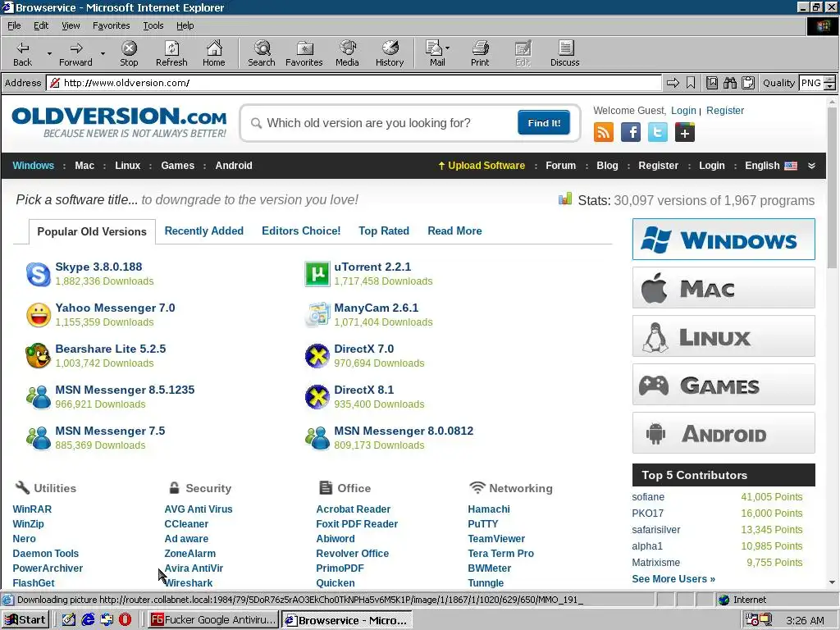Show browsing History panel
Image resolution: width=840 pixels, height=630 pixels.
coord(390,53)
